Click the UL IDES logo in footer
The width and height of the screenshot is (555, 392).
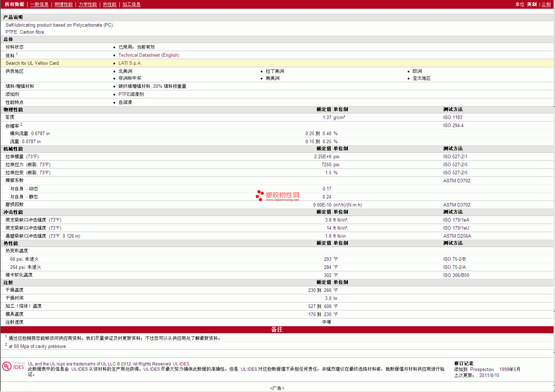(x=14, y=366)
